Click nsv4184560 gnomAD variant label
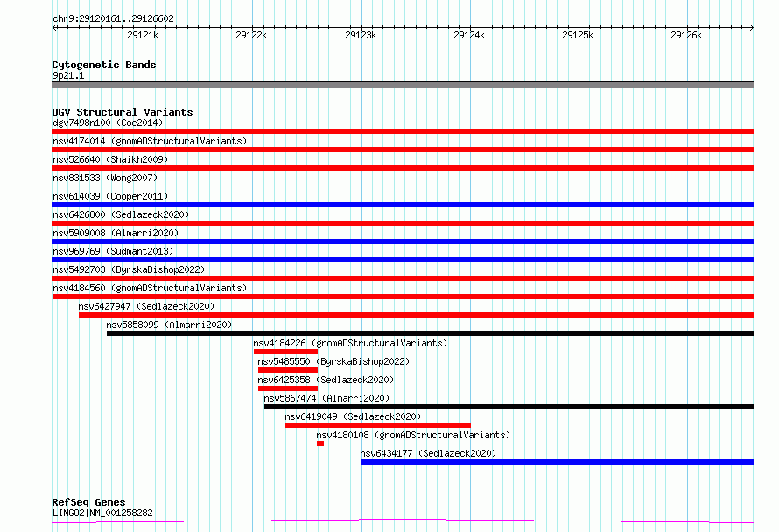Viewport: 779px width, 532px height. pos(150,288)
